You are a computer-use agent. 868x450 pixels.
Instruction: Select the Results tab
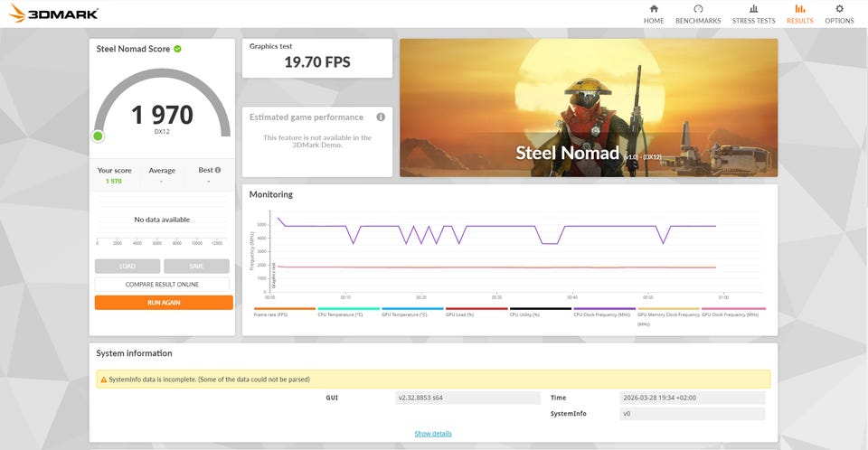click(x=800, y=14)
